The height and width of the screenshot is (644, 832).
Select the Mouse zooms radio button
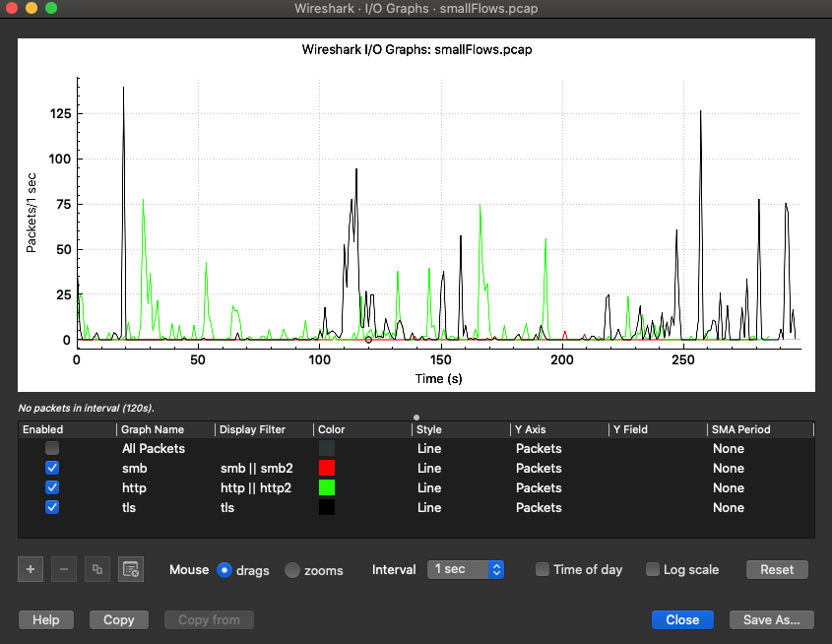291,570
